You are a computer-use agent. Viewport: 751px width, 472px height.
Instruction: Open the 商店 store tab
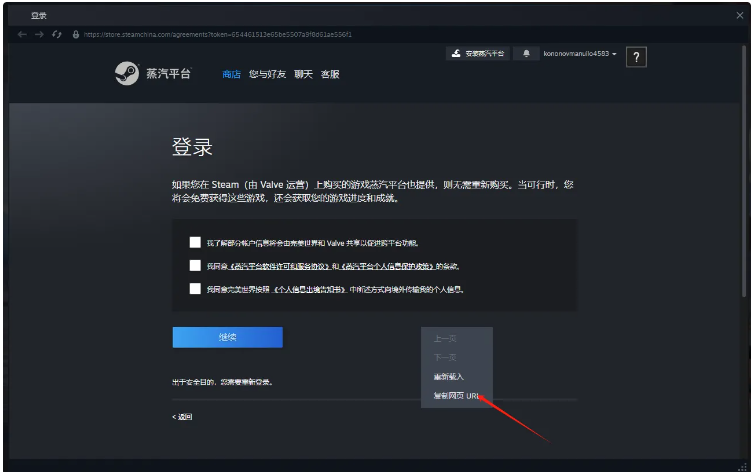tap(231, 74)
